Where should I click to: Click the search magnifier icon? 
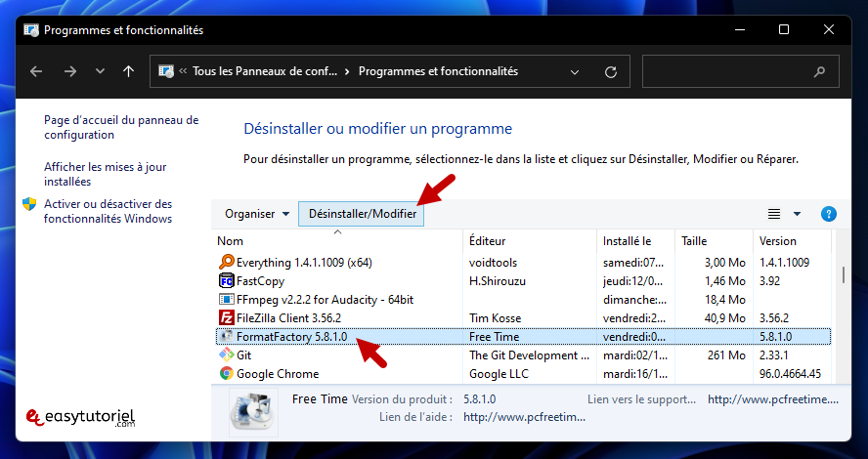coord(820,71)
